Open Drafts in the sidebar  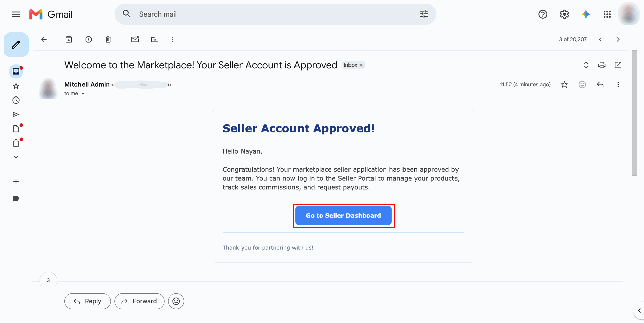tap(16, 129)
